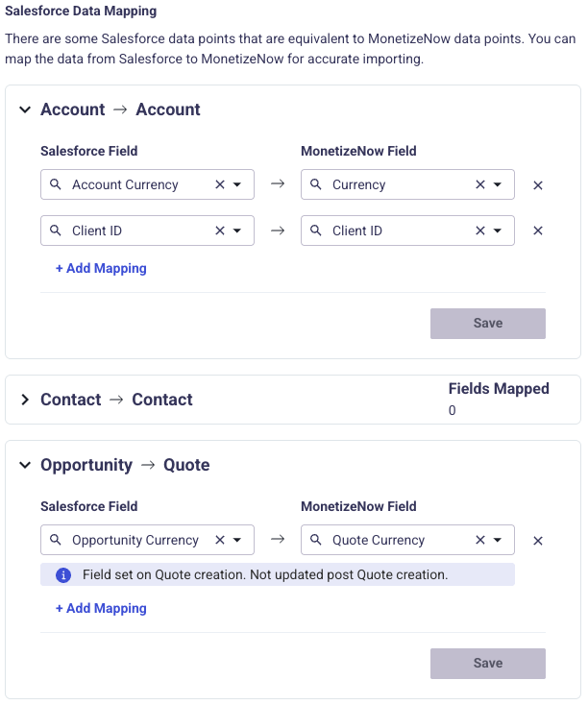Image resolution: width=588 pixels, height=705 pixels.
Task: Open the Account Currency dropdown arrow
Action: [237, 184]
